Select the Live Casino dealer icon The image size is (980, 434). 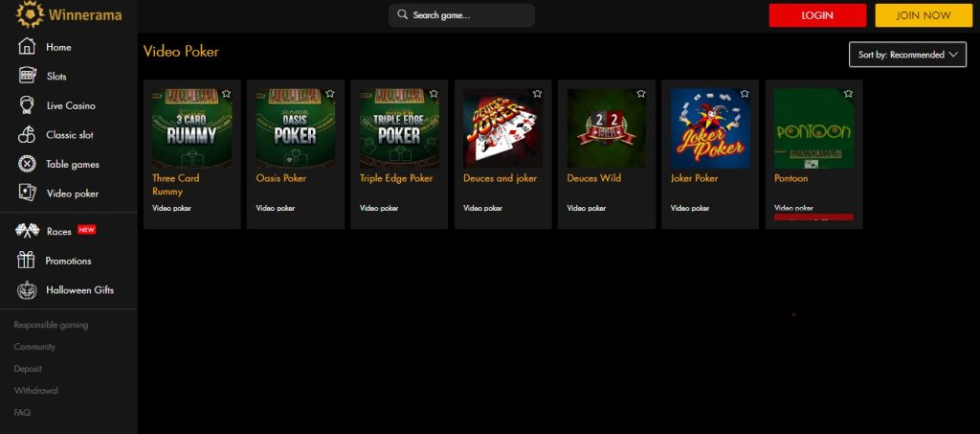point(27,105)
